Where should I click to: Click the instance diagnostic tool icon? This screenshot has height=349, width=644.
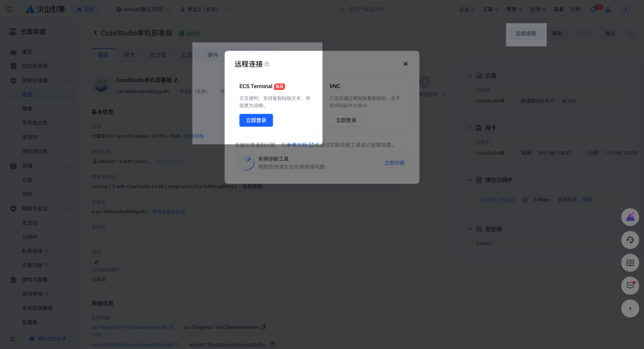[x=247, y=163]
